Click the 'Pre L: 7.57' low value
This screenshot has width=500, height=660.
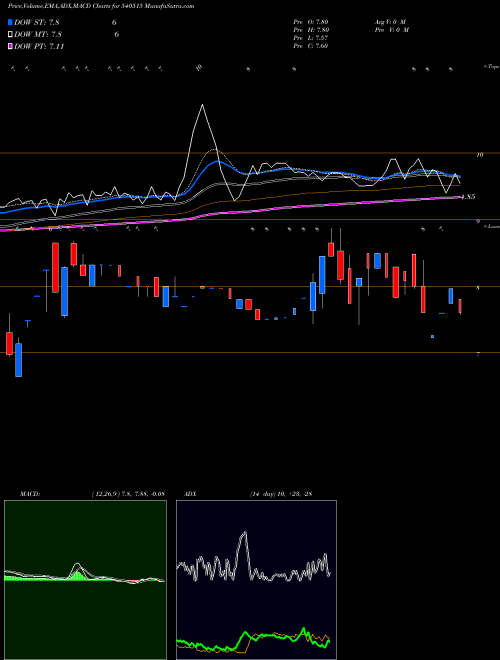tap(311, 37)
